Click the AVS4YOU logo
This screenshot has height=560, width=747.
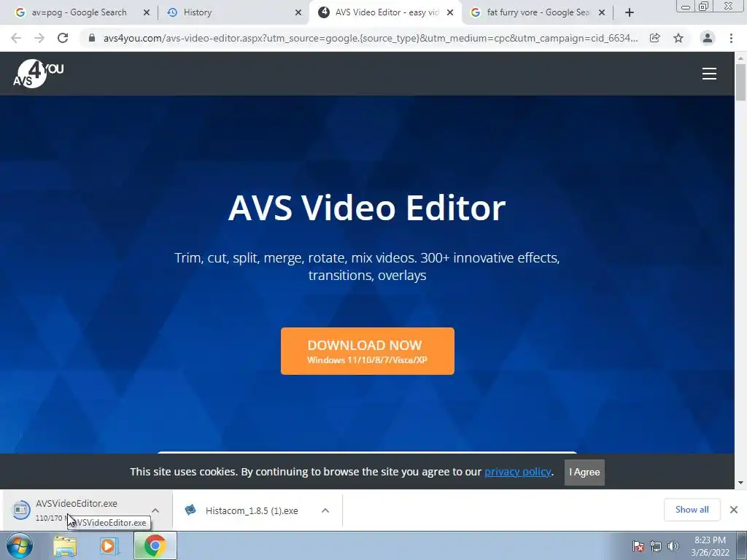(x=38, y=74)
